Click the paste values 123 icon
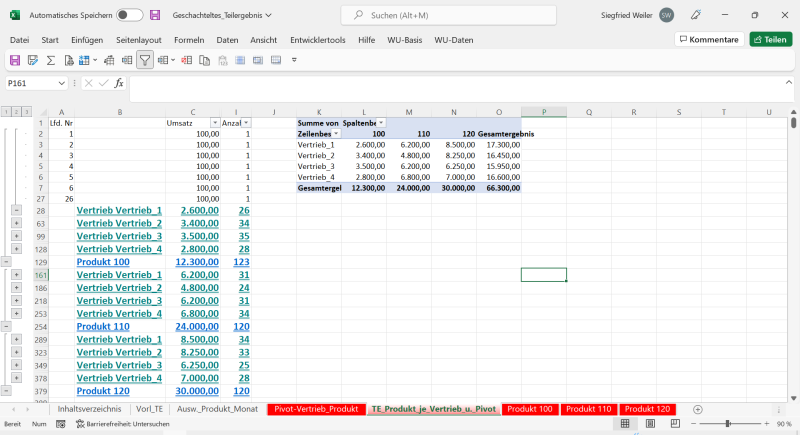The height and width of the screenshot is (435, 800). [222, 60]
